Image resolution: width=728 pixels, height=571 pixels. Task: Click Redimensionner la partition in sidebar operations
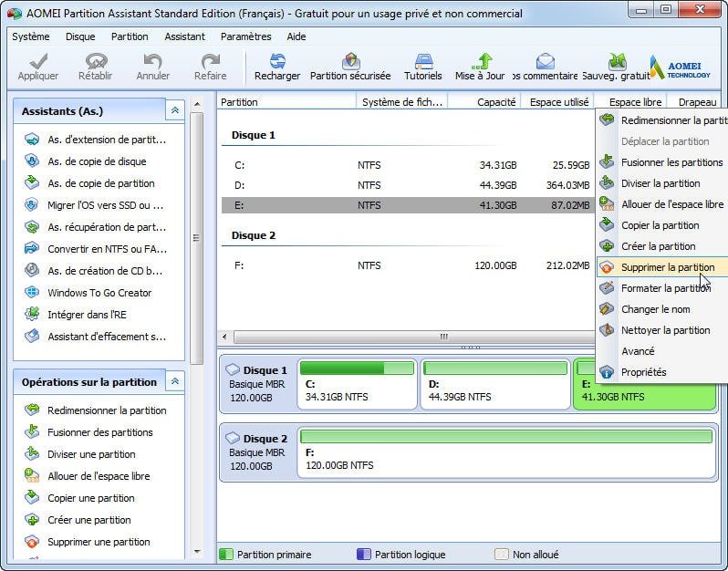pos(96,410)
